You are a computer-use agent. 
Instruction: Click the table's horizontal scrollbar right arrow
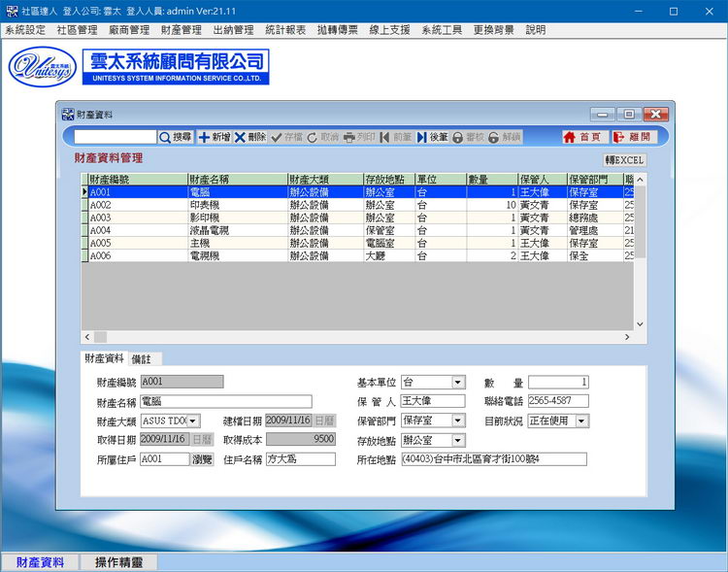[x=627, y=337]
